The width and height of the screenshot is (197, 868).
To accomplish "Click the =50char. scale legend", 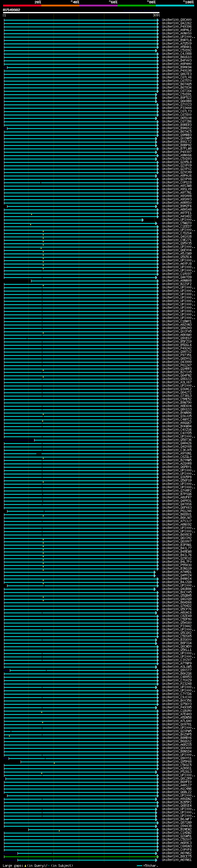I will click(x=147, y=865).
